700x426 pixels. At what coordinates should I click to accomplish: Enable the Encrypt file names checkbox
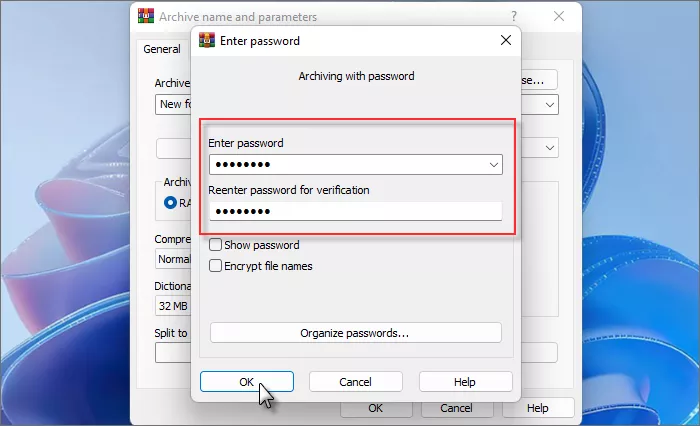point(216,266)
